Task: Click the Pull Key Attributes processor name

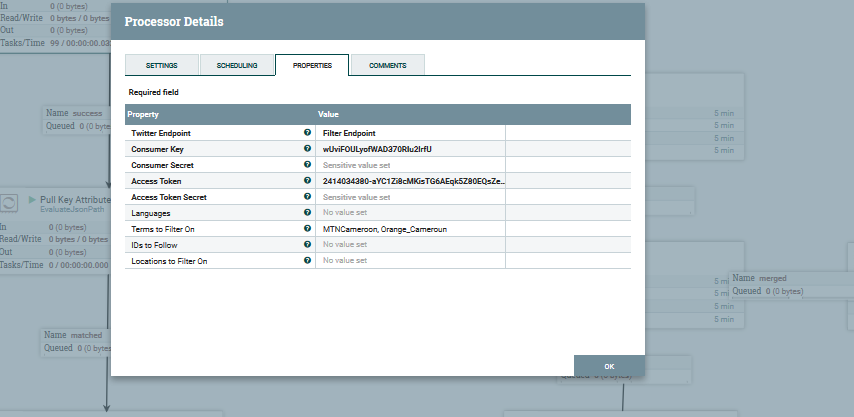Action: coord(75,200)
